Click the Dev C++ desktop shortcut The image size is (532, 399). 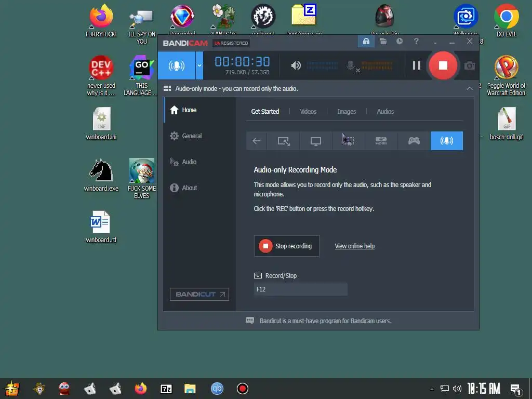pos(101,75)
